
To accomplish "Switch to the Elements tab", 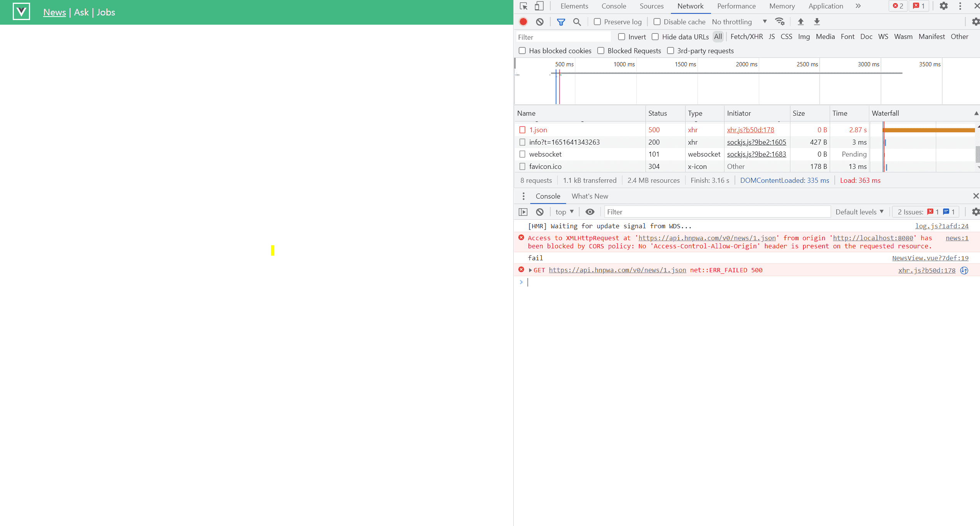I will pyautogui.click(x=574, y=6).
